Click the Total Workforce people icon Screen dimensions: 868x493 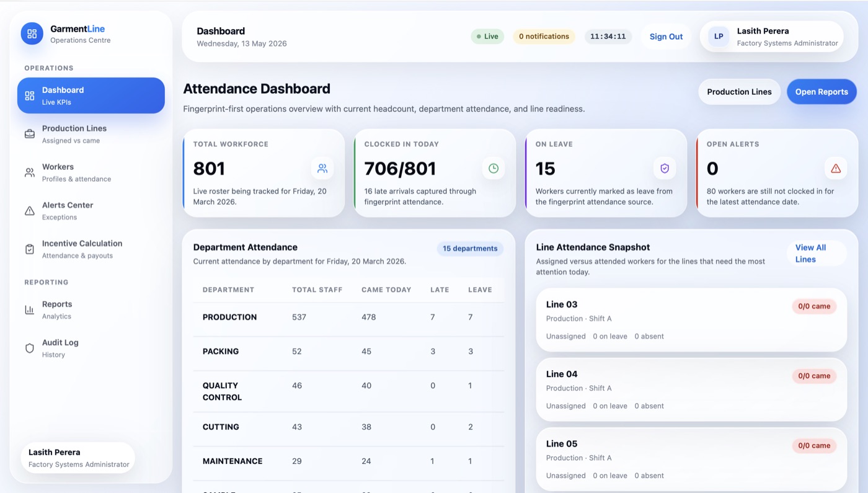pos(322,168)
